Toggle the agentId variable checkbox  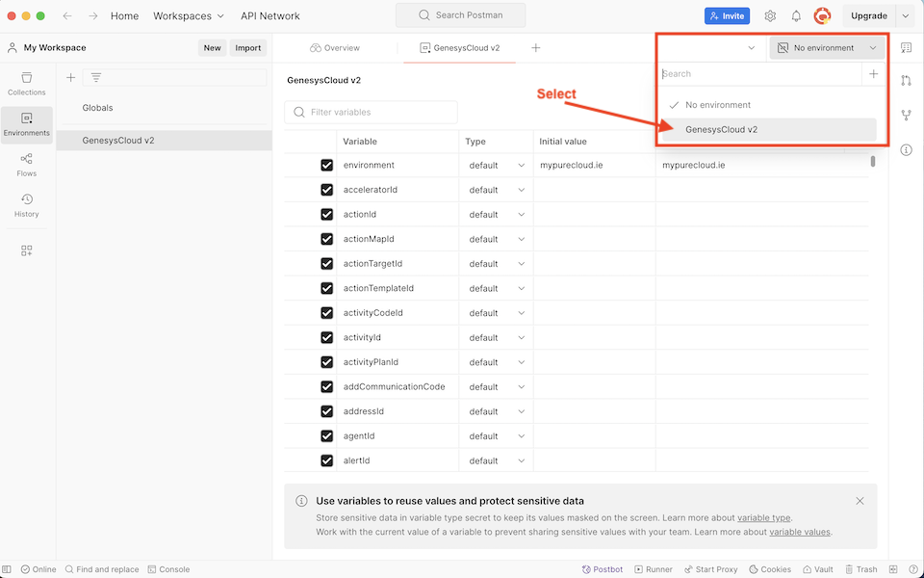[x=327, y=436]
